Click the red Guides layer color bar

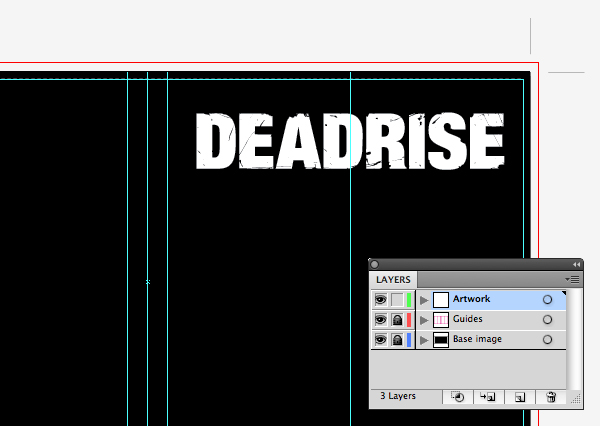click(409, 320)
